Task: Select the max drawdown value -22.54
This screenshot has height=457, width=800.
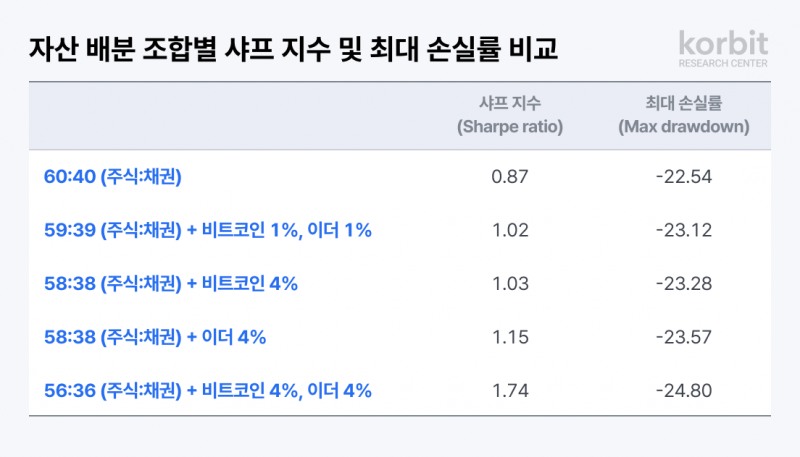Action: click(x=683, y=177)
